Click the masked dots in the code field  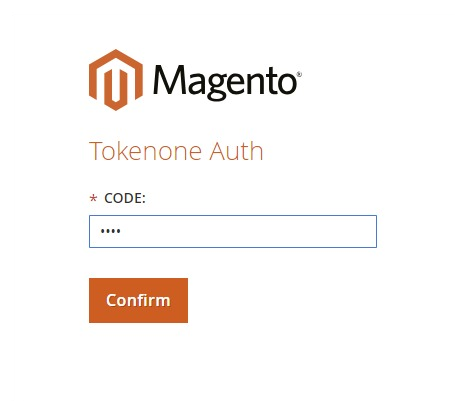click(x=111, y=231)
